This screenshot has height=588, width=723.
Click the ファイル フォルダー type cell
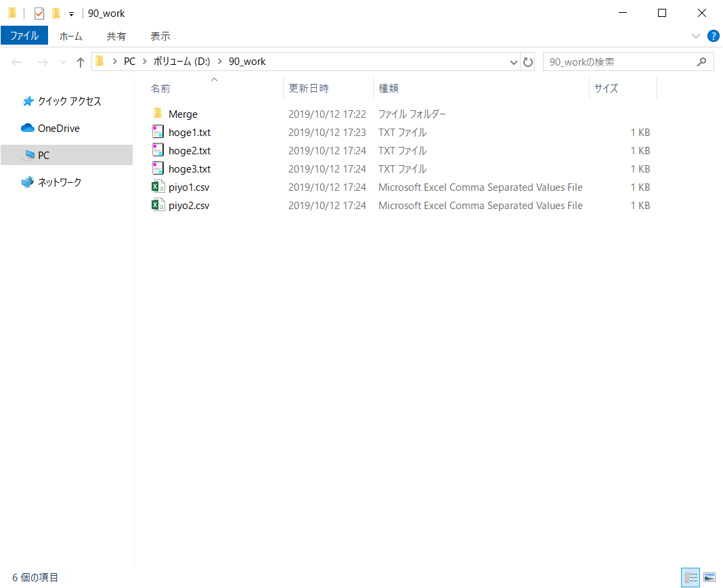click(412, 114)
